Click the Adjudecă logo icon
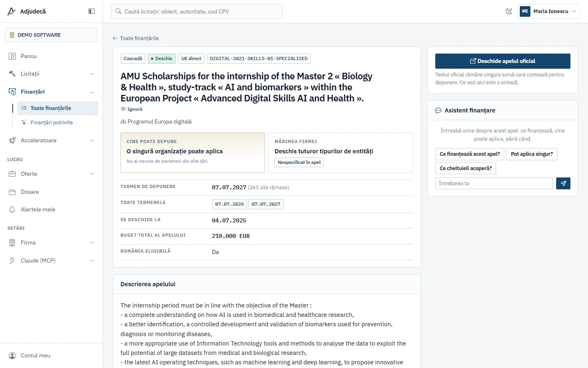Viewport: 588px width, 368px height. [x=11, y=11]
